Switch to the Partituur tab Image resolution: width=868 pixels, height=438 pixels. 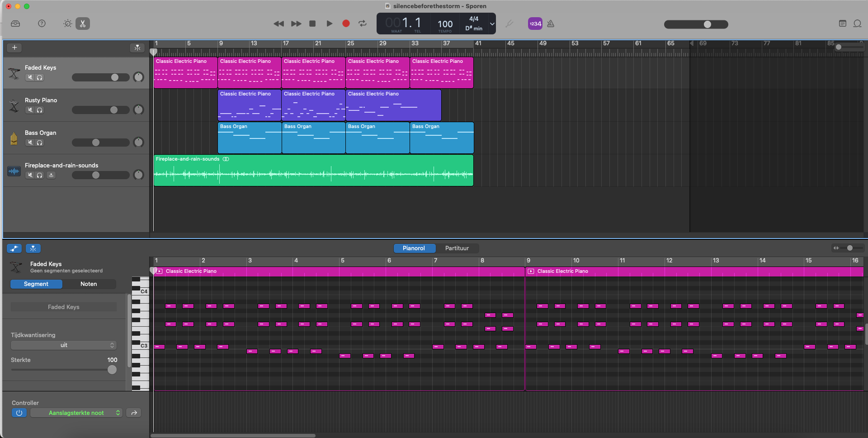click(x=457, y=248)
